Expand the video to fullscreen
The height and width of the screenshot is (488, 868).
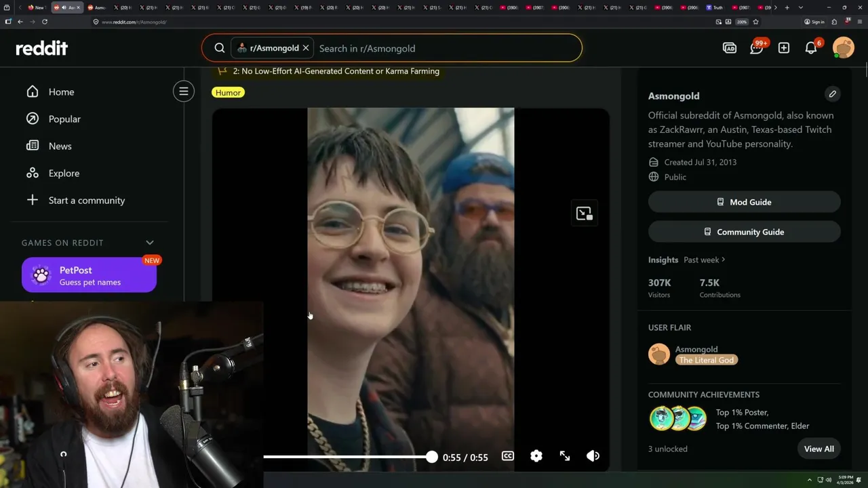[565, 456]
